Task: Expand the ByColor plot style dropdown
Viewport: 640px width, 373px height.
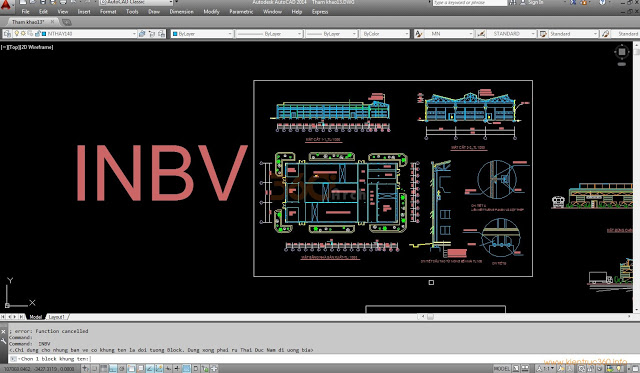Action: click(407, 34)
